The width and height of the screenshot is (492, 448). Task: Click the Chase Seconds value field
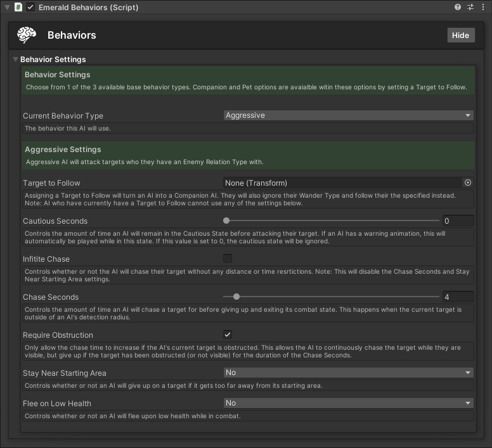tap(458, 297)
